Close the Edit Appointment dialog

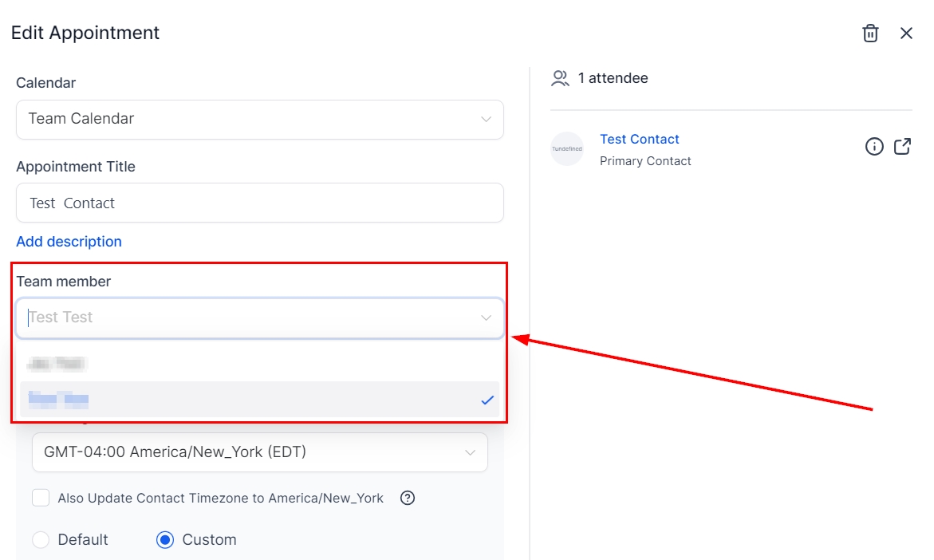906,34
